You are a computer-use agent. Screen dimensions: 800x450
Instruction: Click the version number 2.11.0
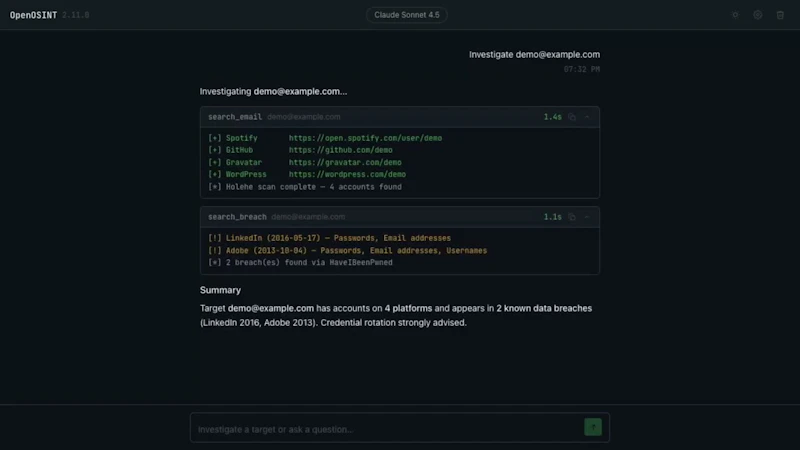(76, 15)
